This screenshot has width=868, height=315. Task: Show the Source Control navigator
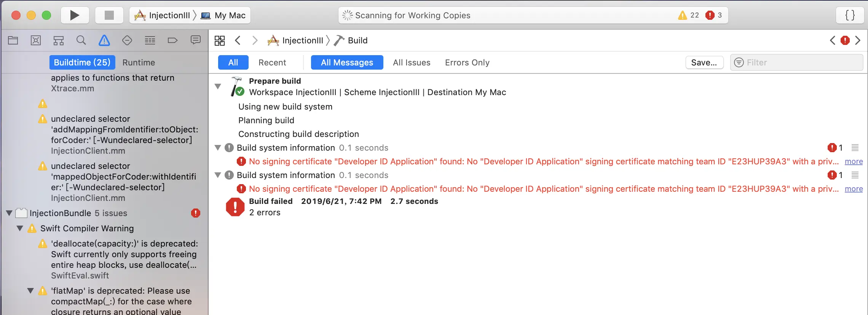pos(36,40)
